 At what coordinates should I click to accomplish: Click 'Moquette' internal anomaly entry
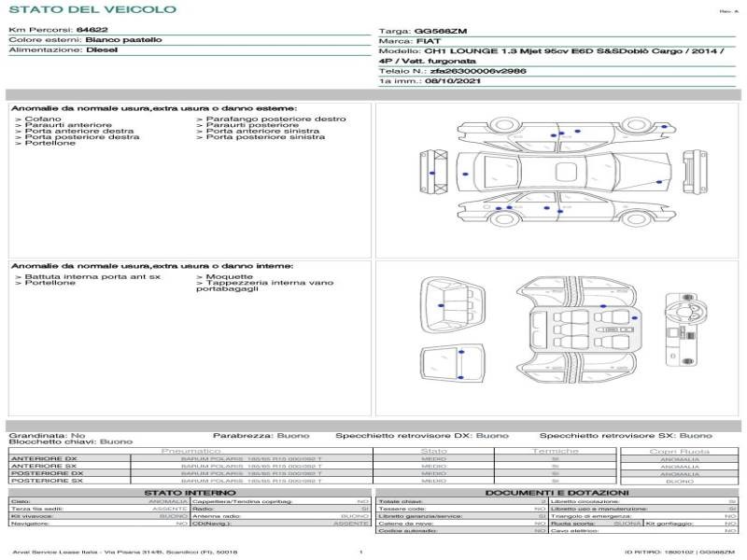[224, 276]
